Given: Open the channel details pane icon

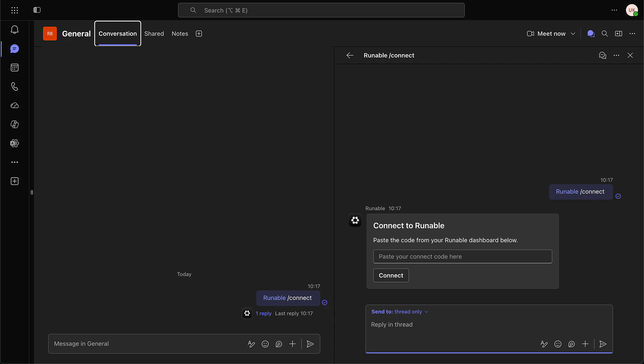Looking at the screenshot, I should (x=619, y=34).
